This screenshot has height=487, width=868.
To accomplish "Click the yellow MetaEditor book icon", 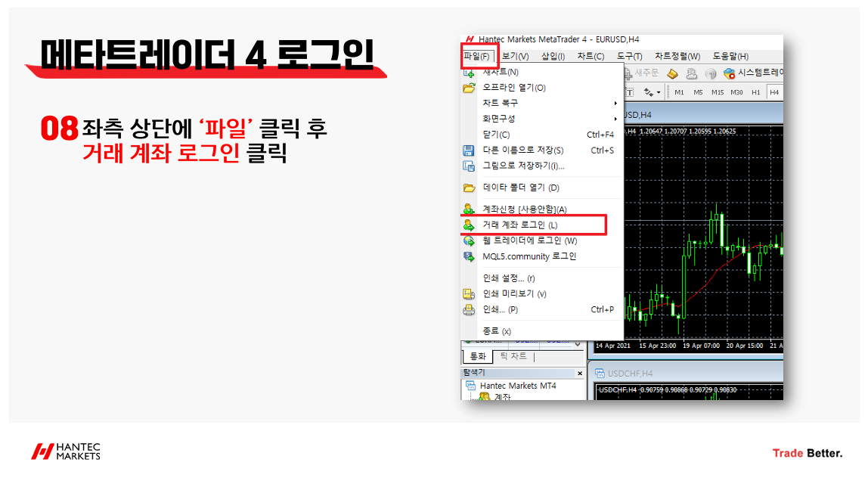I will tap(672, 73).
